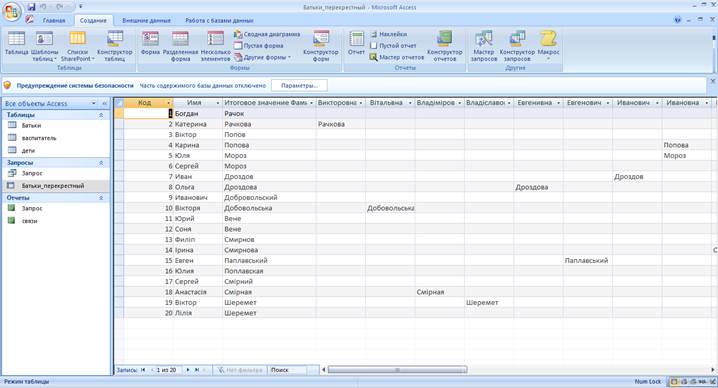This screenshot has width=718, height=388.
Task: Open the Викторовна column dropdown
Action: click(x=361, y=103)
